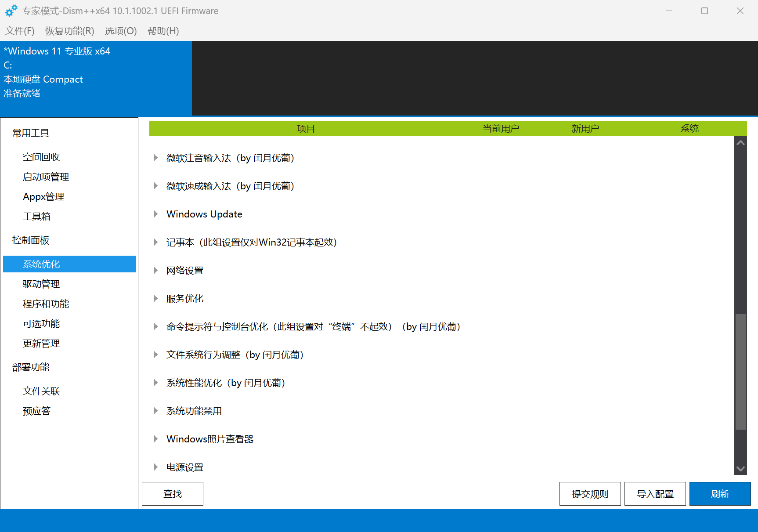758x532 pixels.
Task: Click the 项目 column header
Action: click(x=306, y=129)
